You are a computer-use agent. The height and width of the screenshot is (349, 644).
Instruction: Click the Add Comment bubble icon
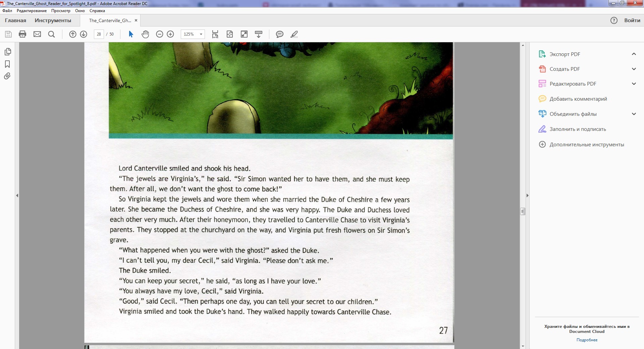[x=542, y=99]
